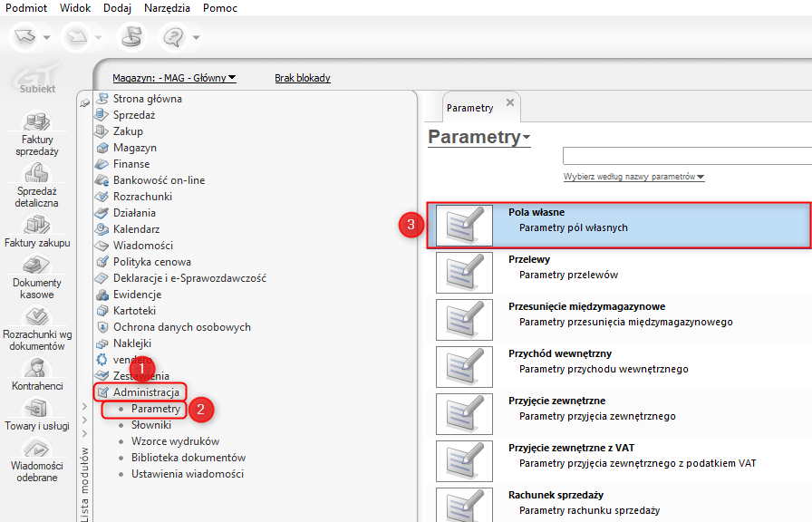Click the Przychód wewnętrzny parameter icon
The image size is (812, 522).
pos(464,367)
